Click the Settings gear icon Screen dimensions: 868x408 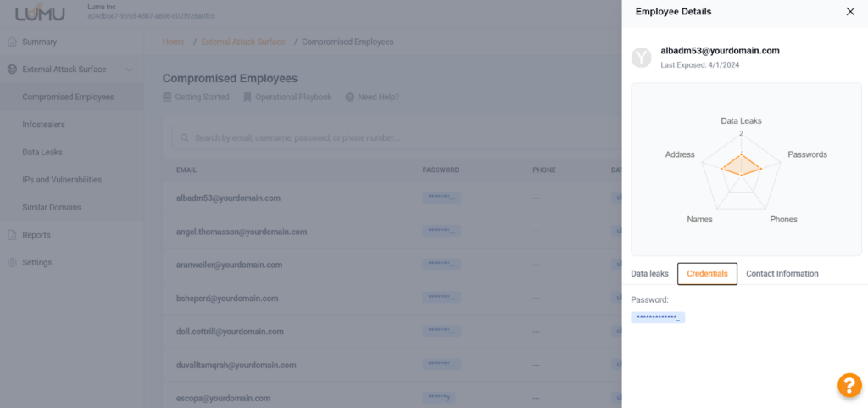click(x=12, y=263)
